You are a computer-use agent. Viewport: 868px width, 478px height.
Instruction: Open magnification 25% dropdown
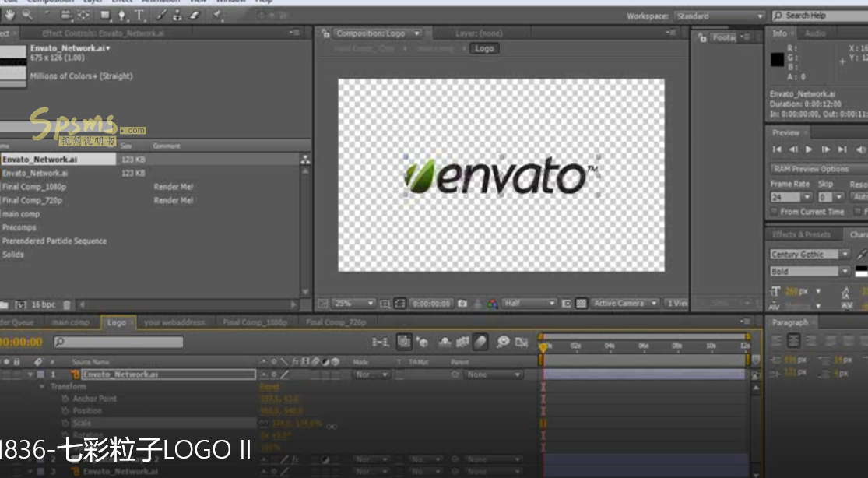353,304
